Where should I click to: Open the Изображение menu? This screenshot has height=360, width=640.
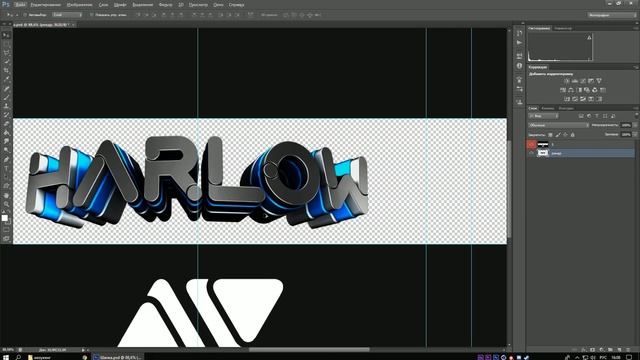[x=80, y=5]
